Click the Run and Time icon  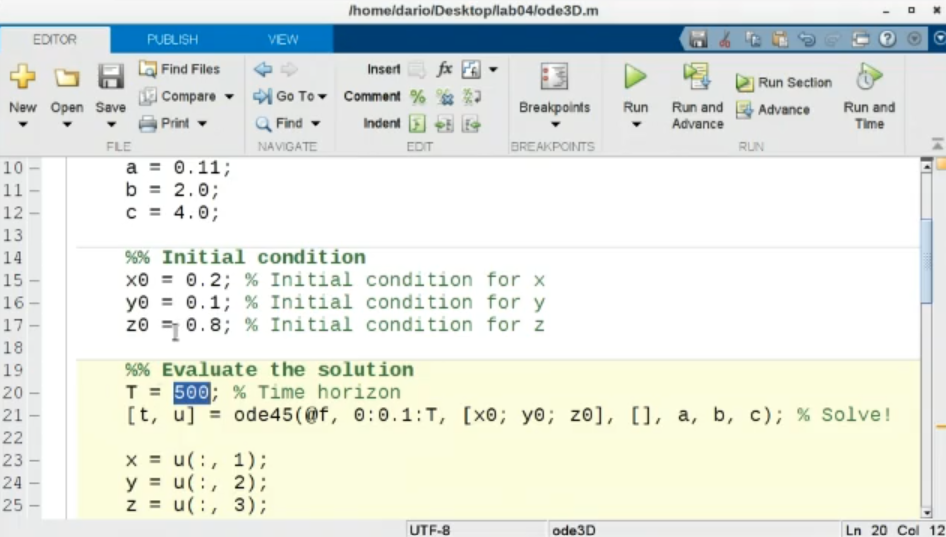coord(868,77)
